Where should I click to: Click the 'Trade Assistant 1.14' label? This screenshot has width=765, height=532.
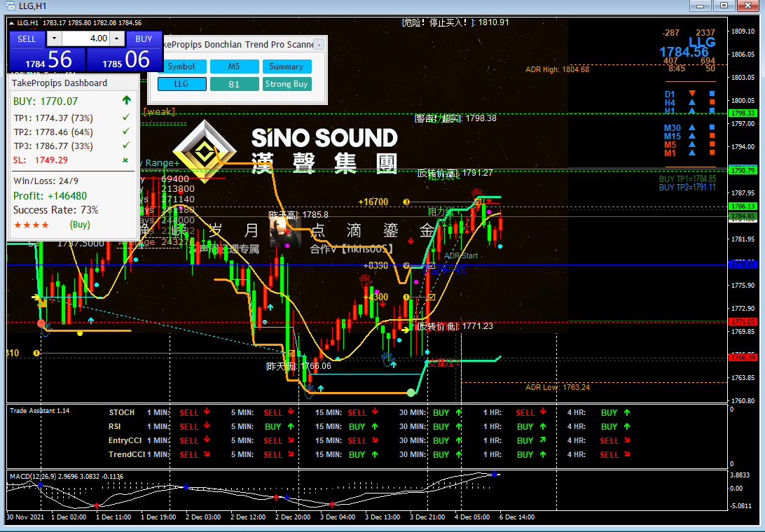pyautogui.click(x=39, y=411)
